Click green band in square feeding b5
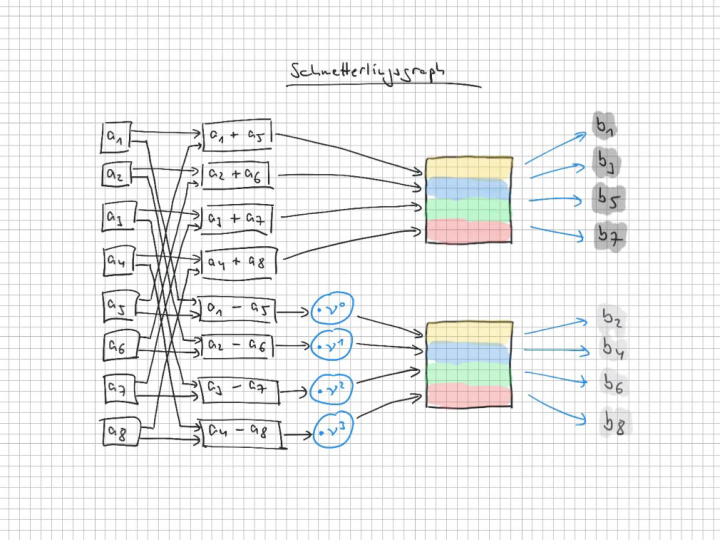 coord(469,210)
